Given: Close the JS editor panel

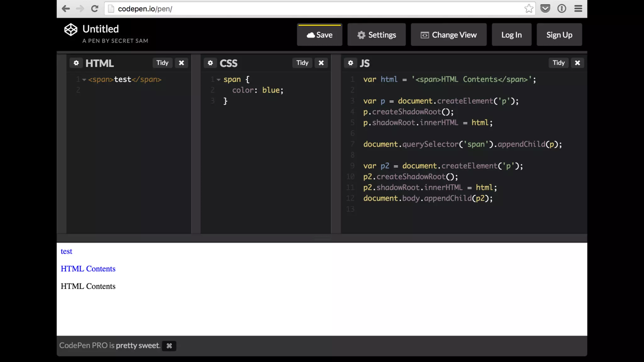Looking at the screenshot, I should (x=577, y=63).
